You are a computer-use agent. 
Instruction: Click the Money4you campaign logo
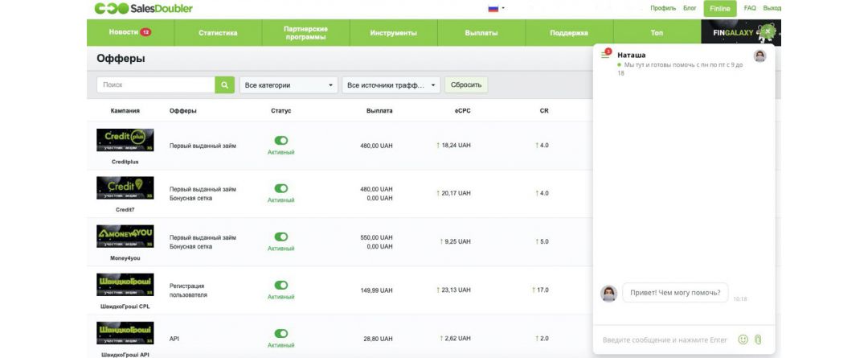click(x=125, y=236)
